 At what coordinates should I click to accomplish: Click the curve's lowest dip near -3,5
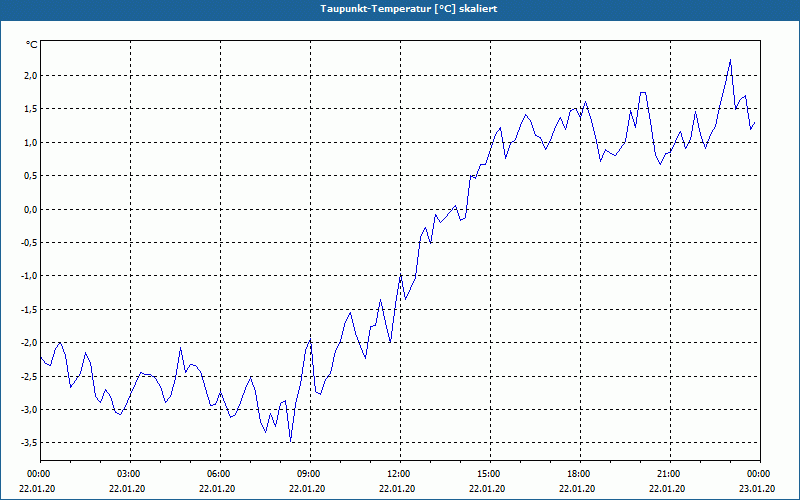coord(290,441)
